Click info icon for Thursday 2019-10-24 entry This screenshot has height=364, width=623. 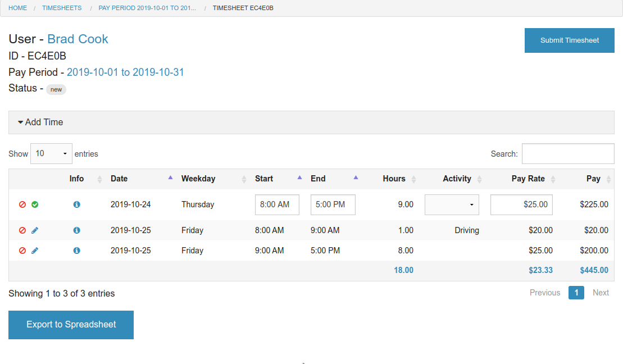tap(77, 205)
